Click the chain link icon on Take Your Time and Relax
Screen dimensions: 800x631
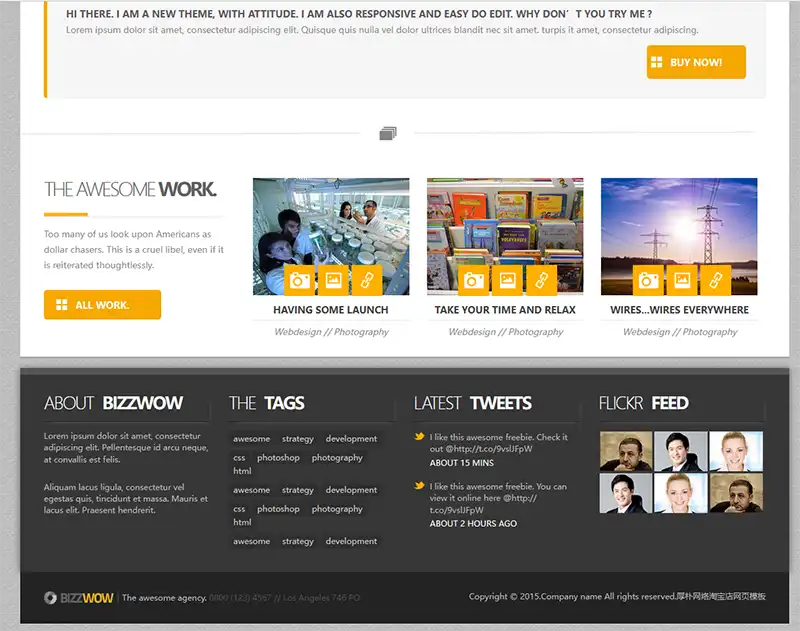(x=540, y=280)
